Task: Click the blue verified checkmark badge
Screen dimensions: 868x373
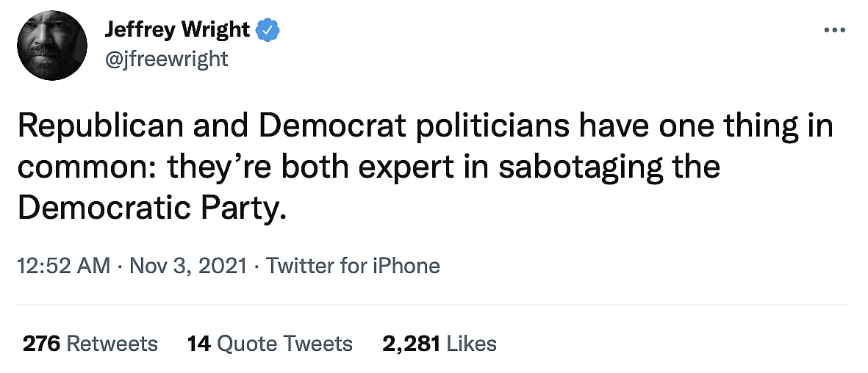Action: (268, 30)
